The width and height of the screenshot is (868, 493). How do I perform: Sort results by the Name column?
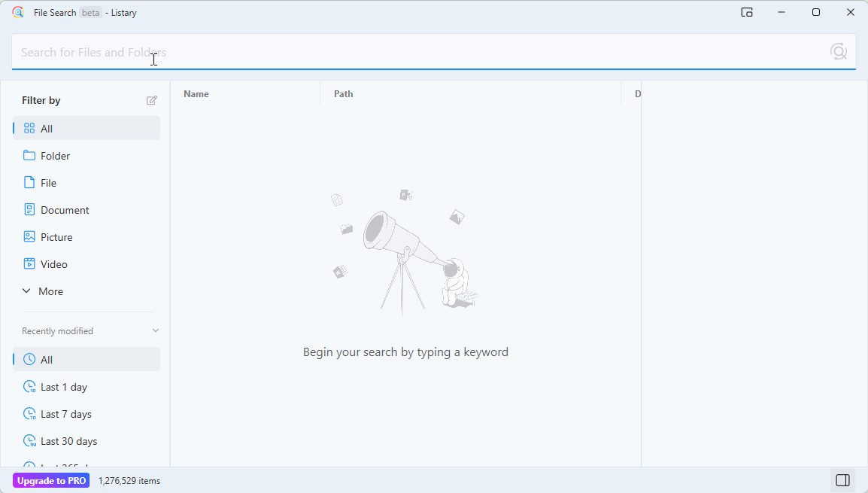pyautogui.click(x=196, y=93)
